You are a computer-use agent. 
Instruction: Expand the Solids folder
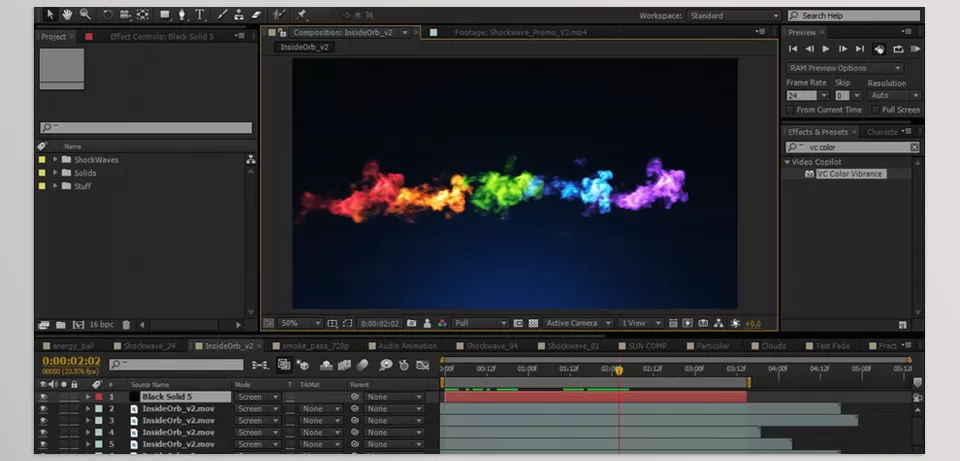tap(56, 173)
